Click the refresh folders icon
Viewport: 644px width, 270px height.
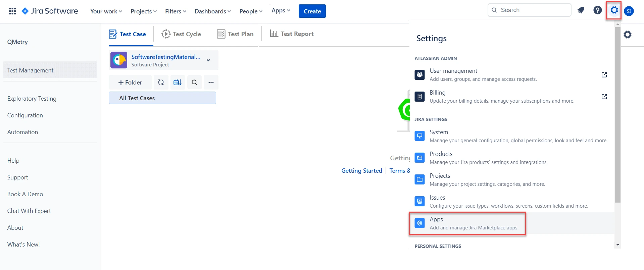coord(161,82)
